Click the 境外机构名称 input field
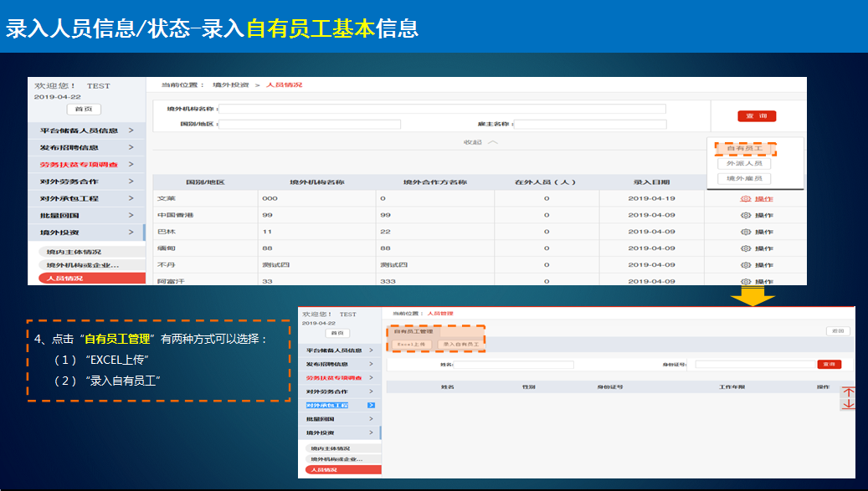Image resolution: width=868 pixels, height=491 pixels. [442, 109]
